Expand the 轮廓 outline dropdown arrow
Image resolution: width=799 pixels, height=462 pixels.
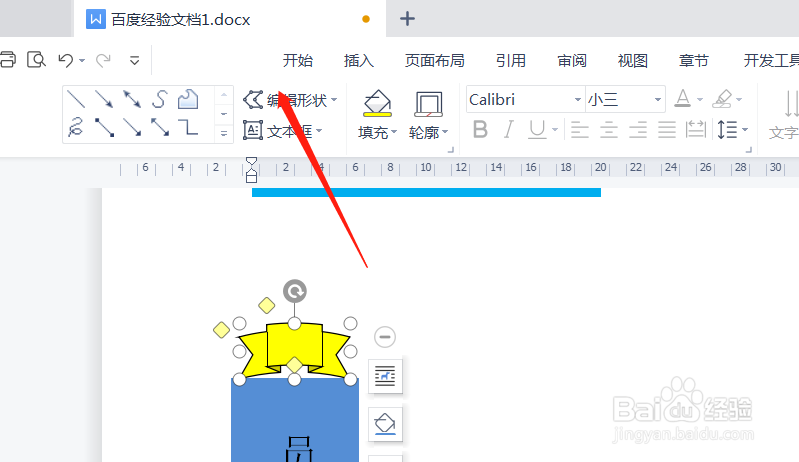pos(445,132)
